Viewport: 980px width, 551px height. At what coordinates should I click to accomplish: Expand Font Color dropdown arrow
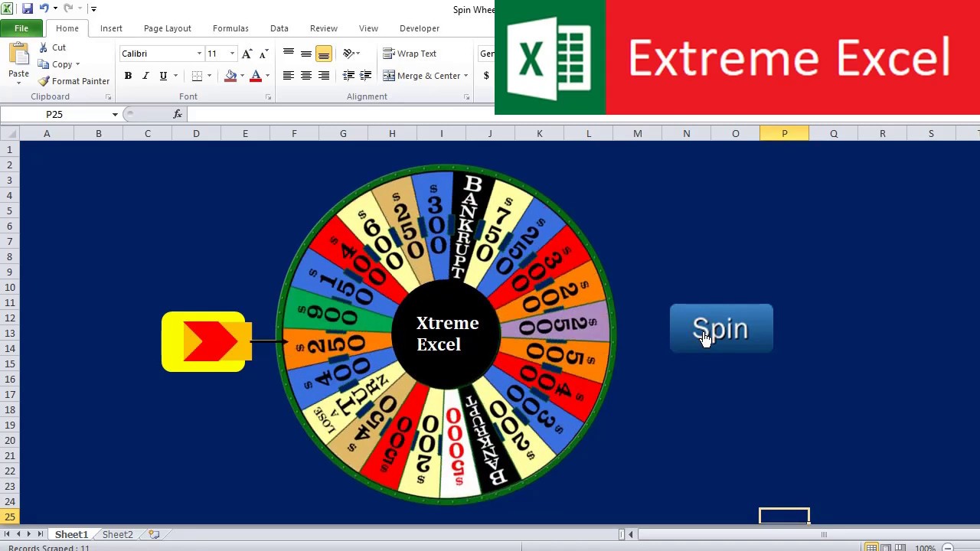(267, 76)
